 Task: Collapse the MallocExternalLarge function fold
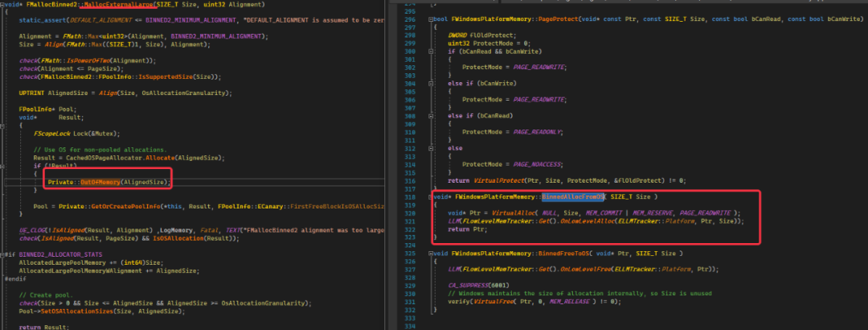coord(3,5)
